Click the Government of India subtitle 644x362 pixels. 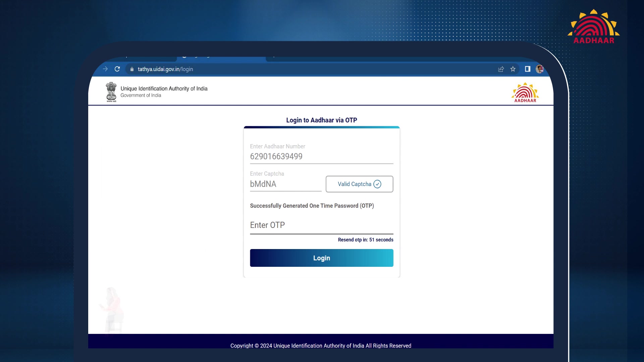[141, 96]
